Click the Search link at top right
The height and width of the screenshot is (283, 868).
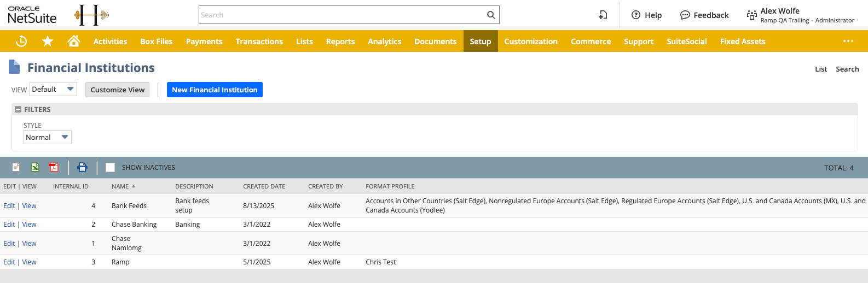coord(847,69)
